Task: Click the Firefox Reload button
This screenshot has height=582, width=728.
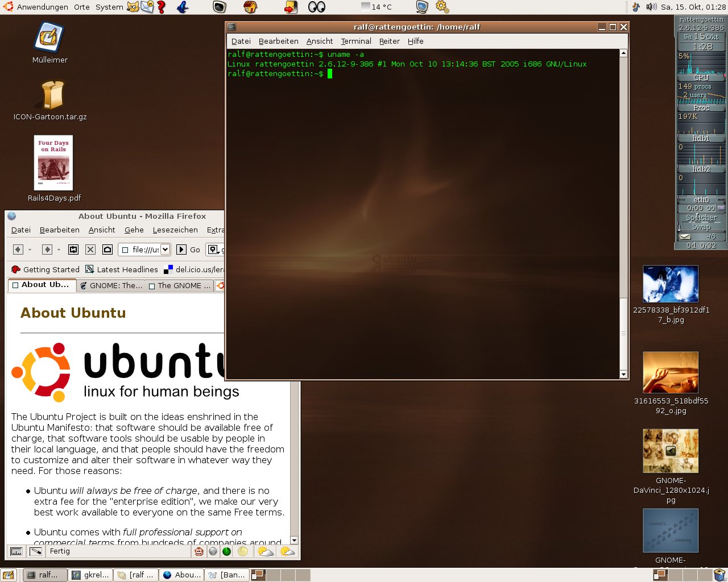Action: (73, 250)
